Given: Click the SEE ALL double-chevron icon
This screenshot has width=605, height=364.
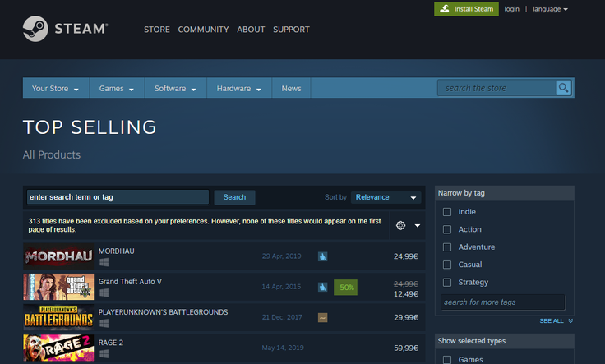Looking at the screenshot, I should (570, 320).
